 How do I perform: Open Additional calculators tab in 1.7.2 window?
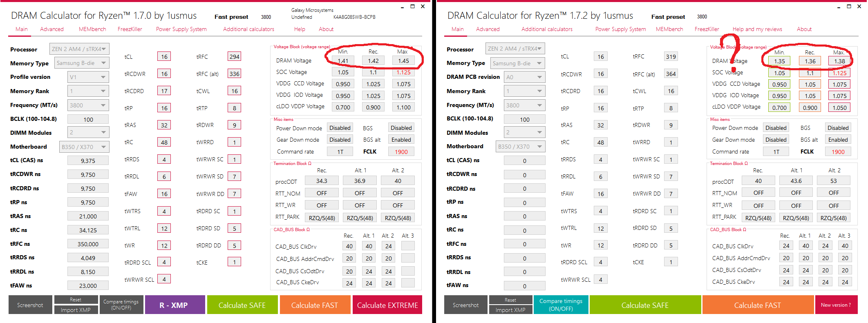pos(547,29)
